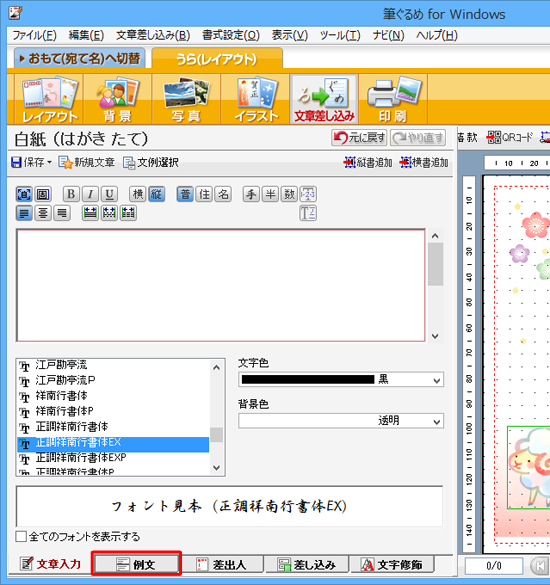Open the 書式設定(O) menu
The height and width of the screenshot is (585, 550).
(x=231, y=35)
